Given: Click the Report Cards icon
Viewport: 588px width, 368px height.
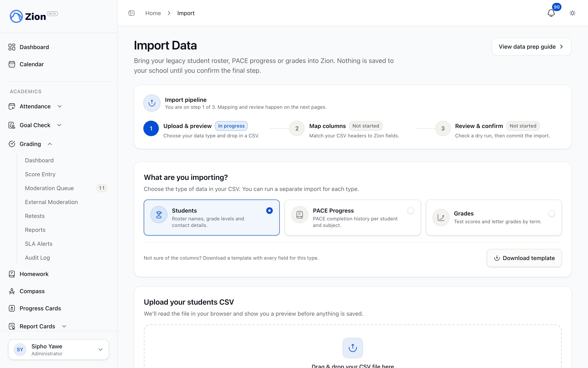Looking at the screenshot, I should point(12,326).
